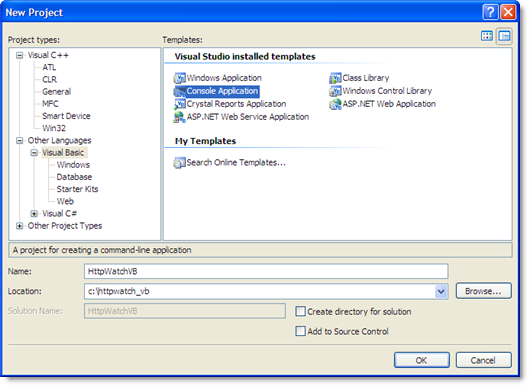
Task: Select CLR project type
Action: [x=50, y=80]
